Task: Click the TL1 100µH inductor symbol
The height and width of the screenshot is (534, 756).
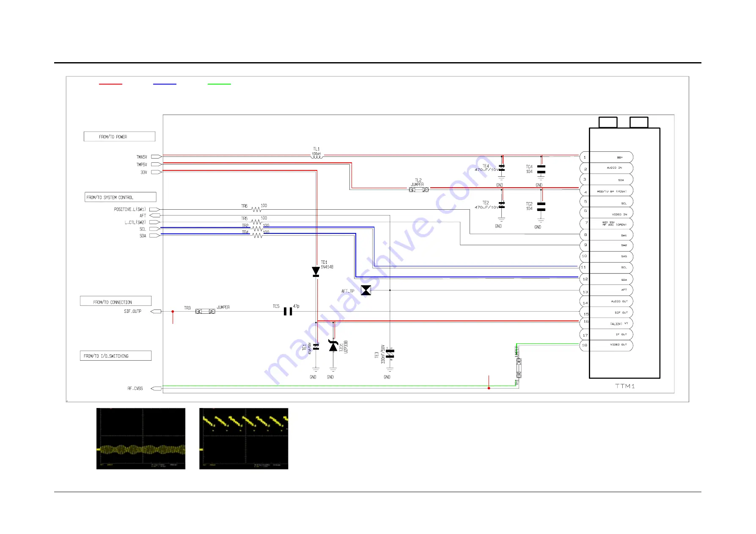Action: click(x=316, y=156)
